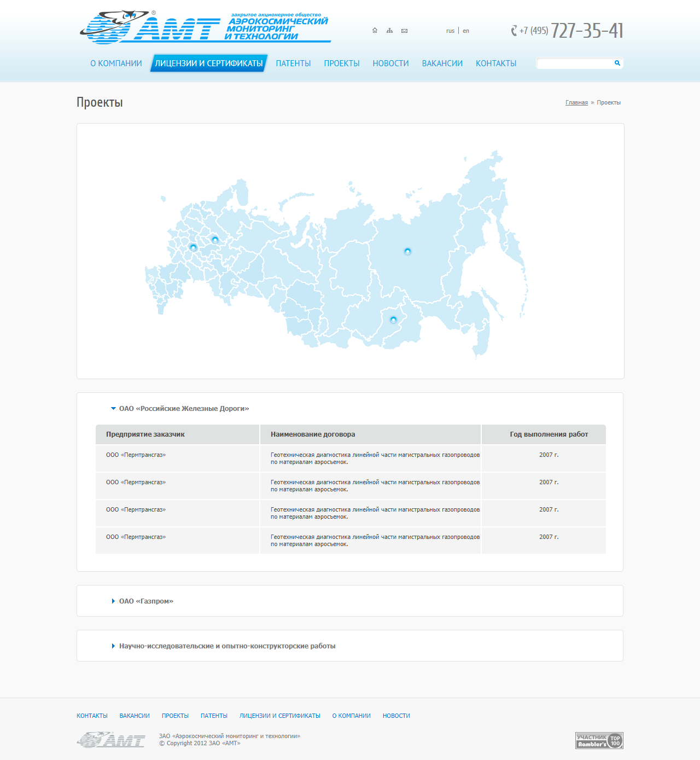Follow the Главная breadcrumb link
This screenshot has height=760, width=700.
576,103
